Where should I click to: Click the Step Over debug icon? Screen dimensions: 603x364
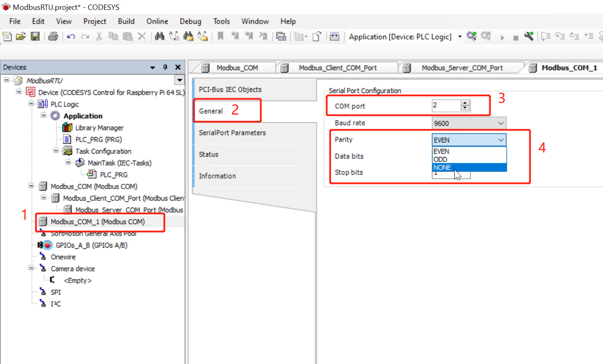pyautogui.click(x=560, y=37)
